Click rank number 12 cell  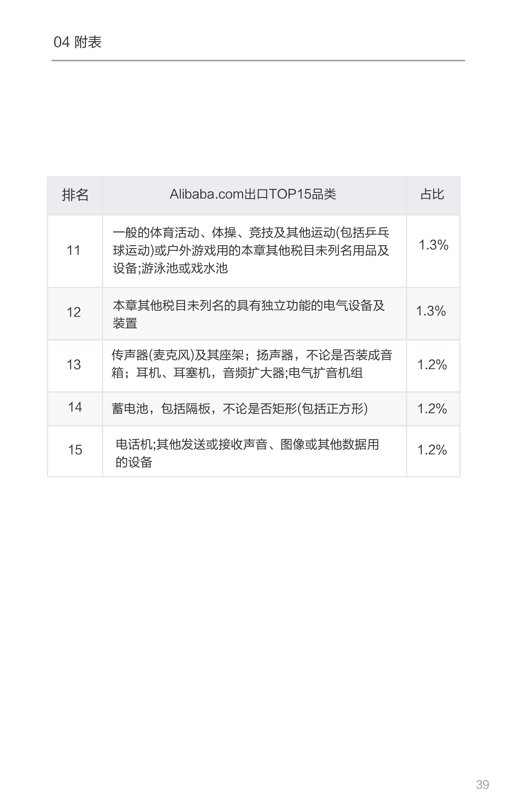pyautogui.click(x=74, y=312)
